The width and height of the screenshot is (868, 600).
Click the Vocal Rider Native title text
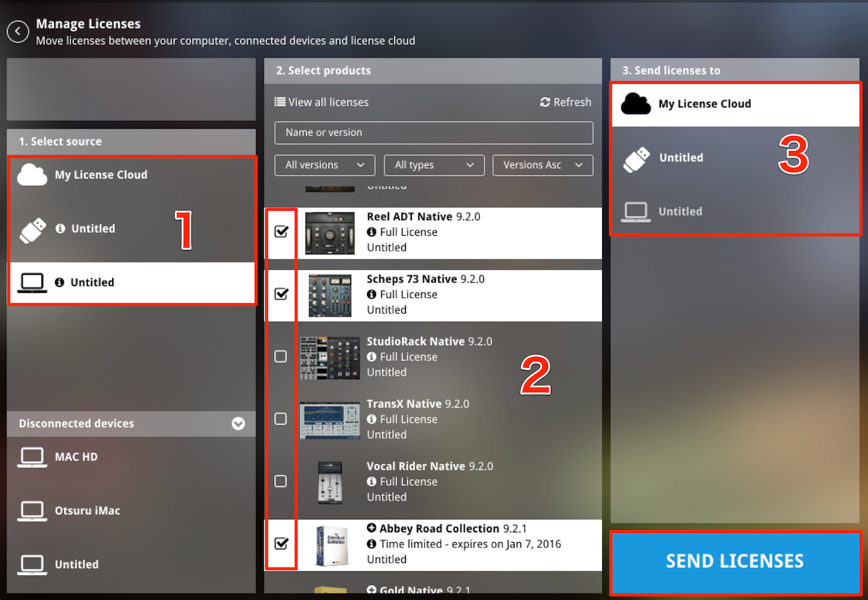(x=416, y=466)
